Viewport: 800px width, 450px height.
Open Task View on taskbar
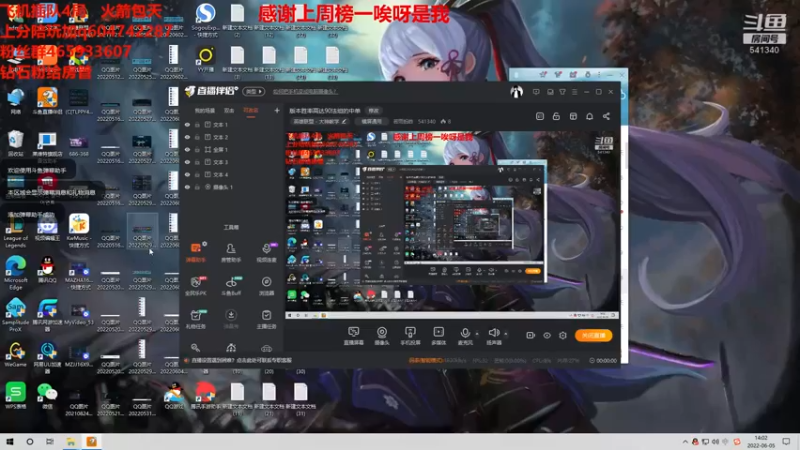49,442
